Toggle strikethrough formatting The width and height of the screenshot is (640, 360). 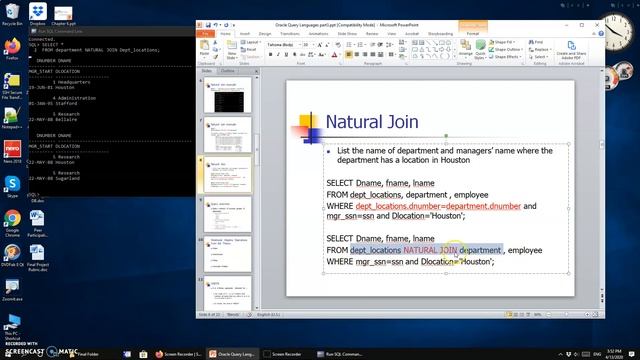point(302,54)
